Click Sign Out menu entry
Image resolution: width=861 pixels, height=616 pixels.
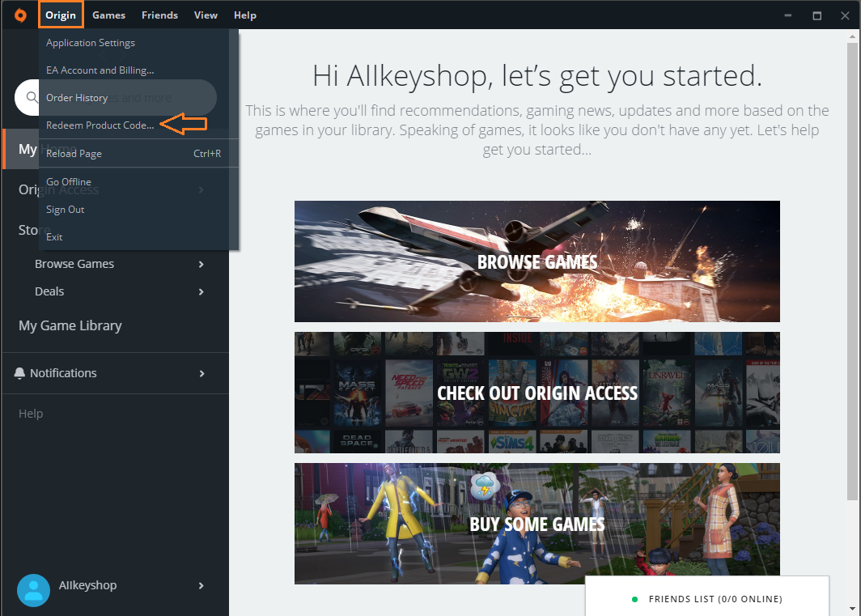(66, 210)
